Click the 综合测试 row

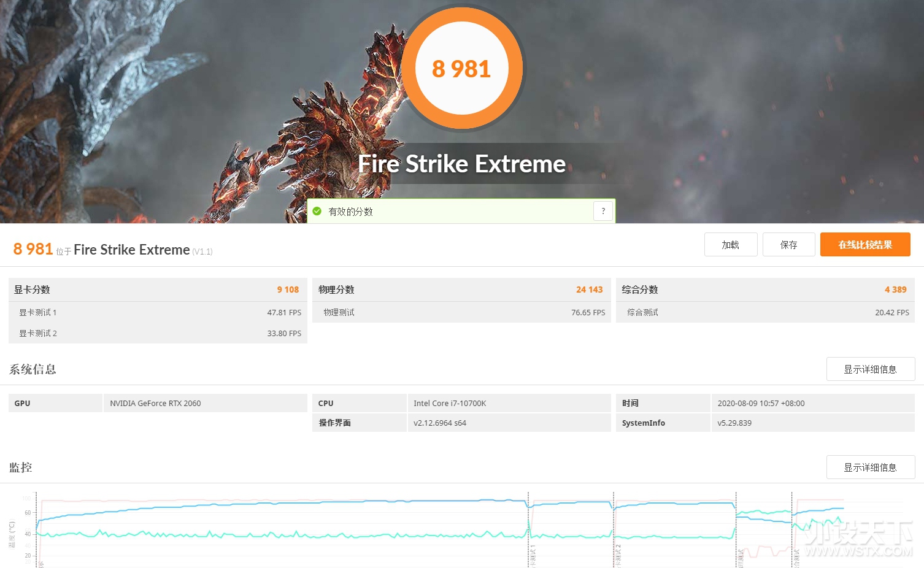coord(765,312)
